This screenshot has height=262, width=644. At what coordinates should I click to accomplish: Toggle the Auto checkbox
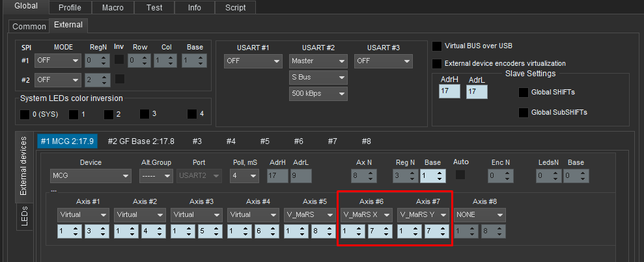(460, 175)
